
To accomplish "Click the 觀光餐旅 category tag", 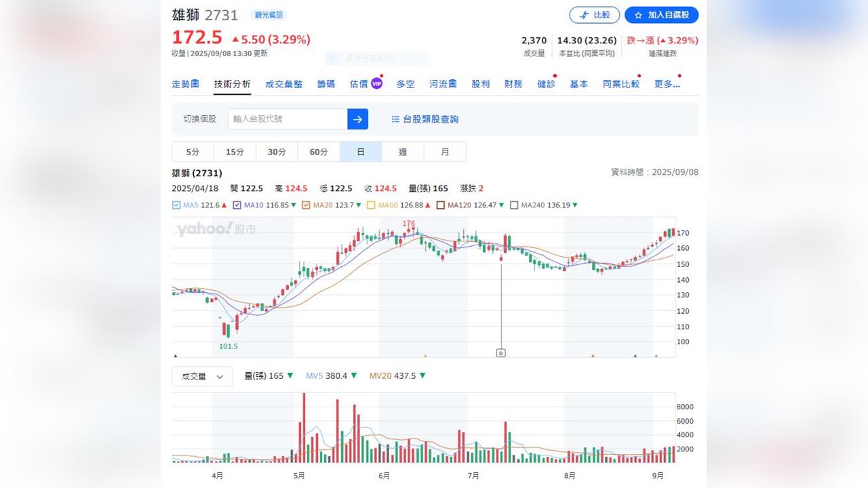I will [x=269, y=15].
